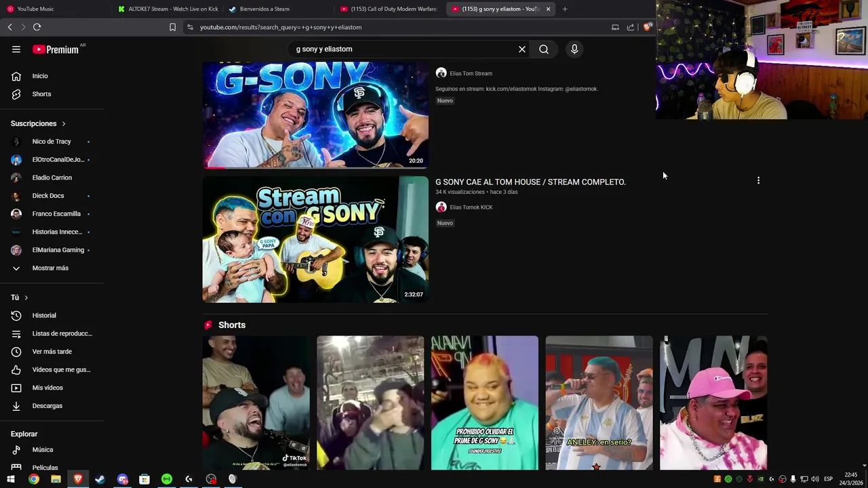The width and height of the screenshot is (868, 488).
Task: Open Elias Tomok KICK channel link
Action: pyautogui.click(x=471, y=207)
